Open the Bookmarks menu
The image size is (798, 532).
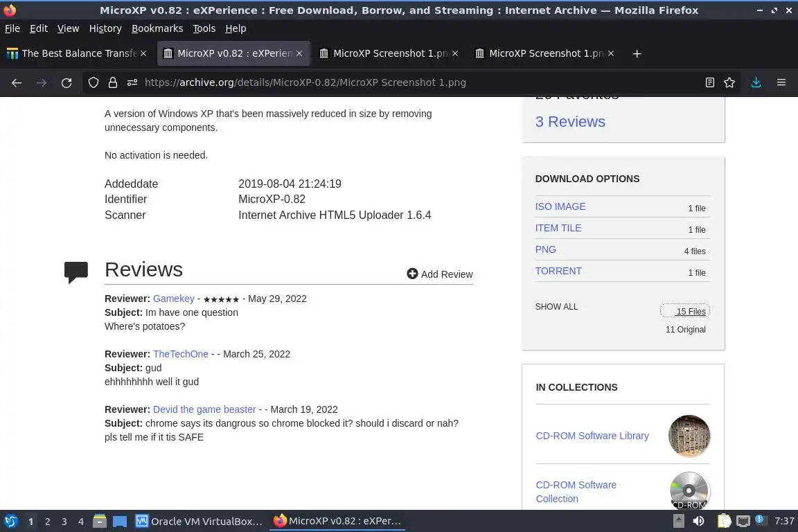coord(157,28)
